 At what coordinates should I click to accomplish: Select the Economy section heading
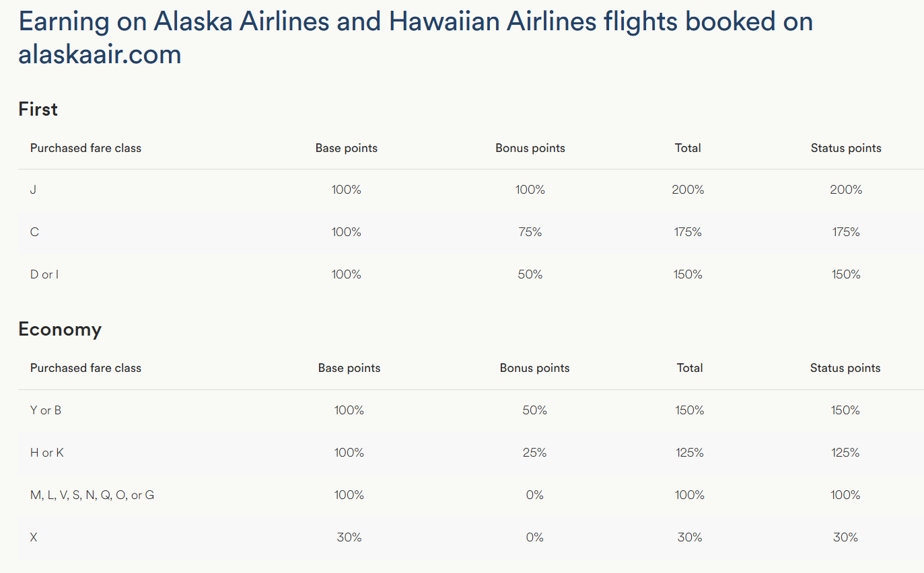coord(60,330)
